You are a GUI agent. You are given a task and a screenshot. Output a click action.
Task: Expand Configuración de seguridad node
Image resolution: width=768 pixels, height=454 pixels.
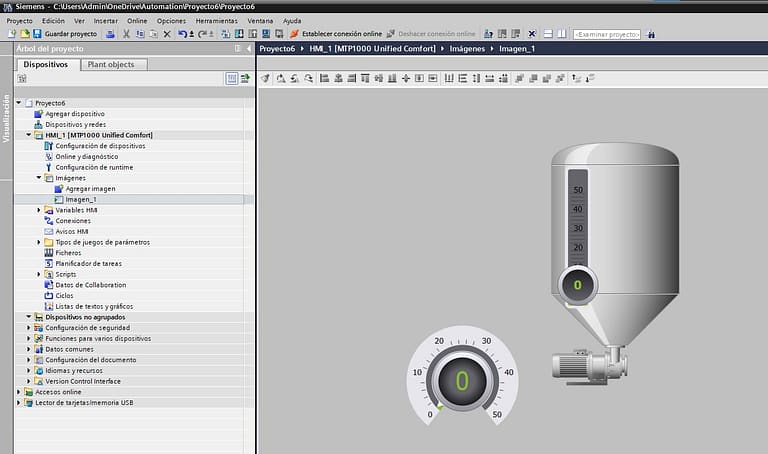click(x=29, y=328)
